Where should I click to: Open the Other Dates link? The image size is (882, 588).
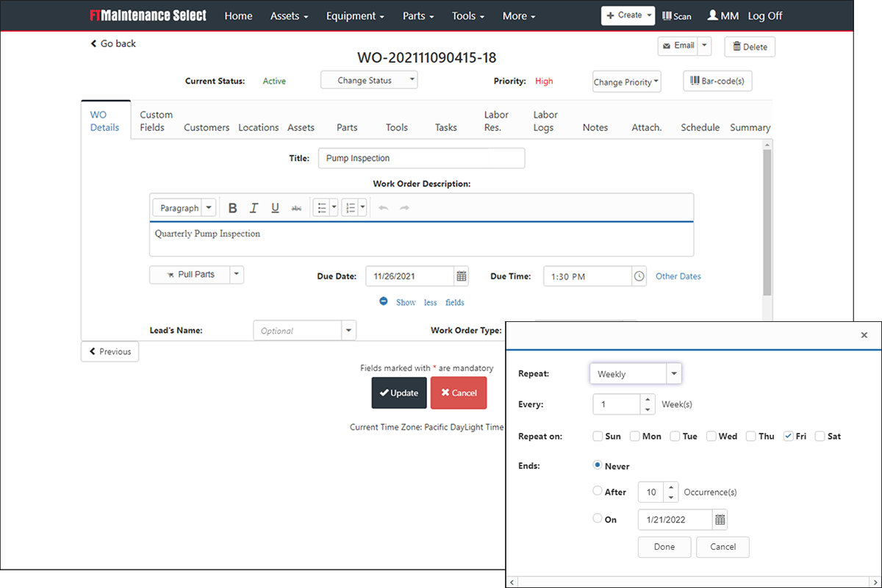[x=678, y=276]
